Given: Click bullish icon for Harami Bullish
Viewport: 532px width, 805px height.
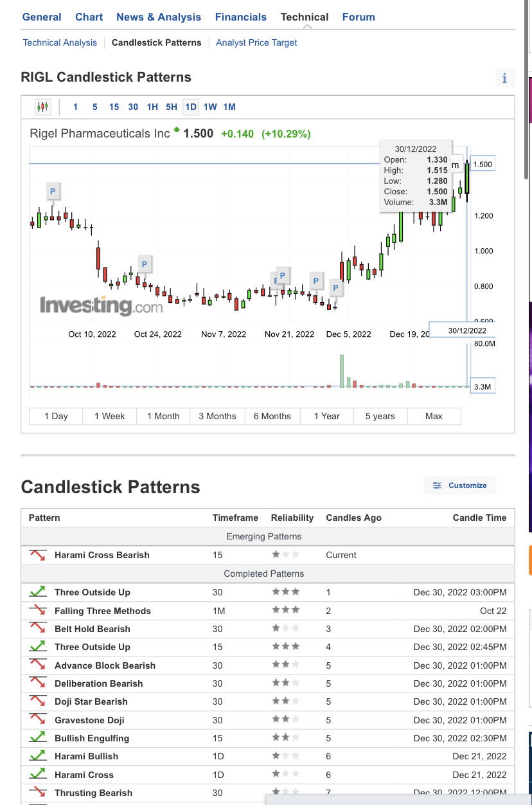Looking at the screenshot, I should point(37,756).
